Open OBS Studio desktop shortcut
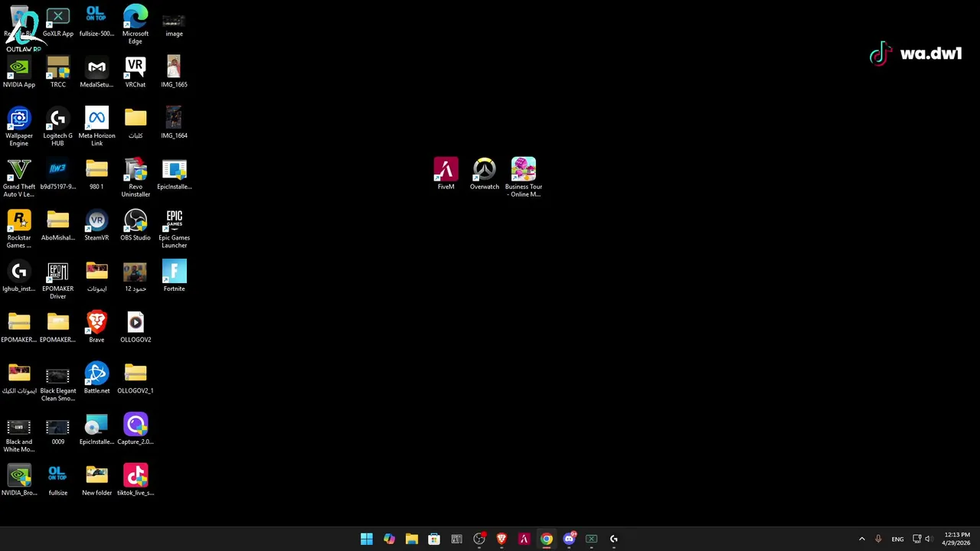Viewport: 980px width, 551px height. (136, 226)
